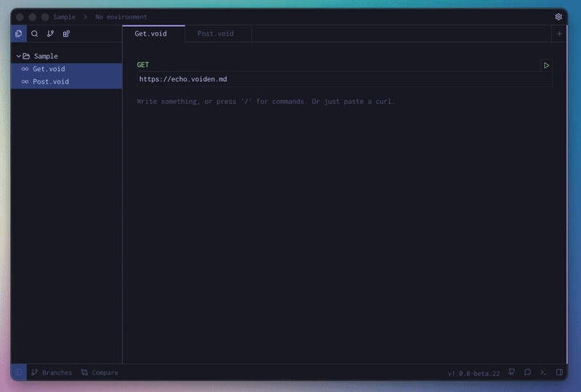The height and width of the screenshot is (392, 581).
Task: Click Branches in status bar
Action: (x=52, y=372)
